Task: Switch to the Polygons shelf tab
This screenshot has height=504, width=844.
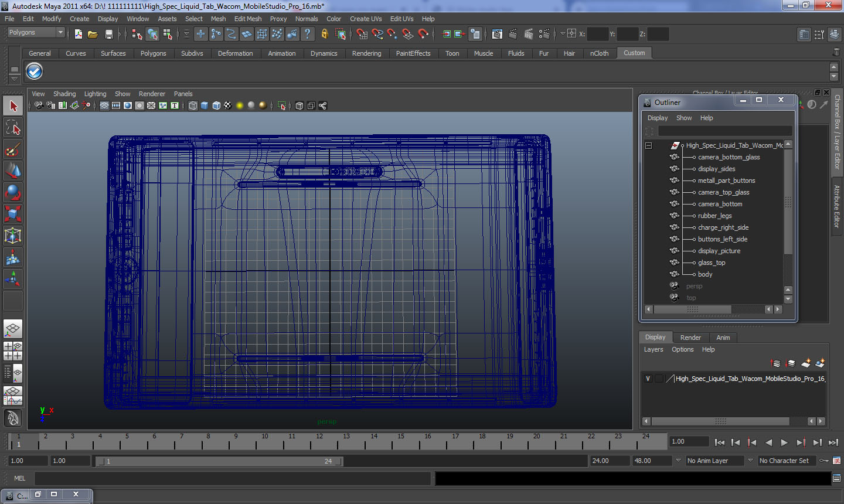Action: [153, 53]
